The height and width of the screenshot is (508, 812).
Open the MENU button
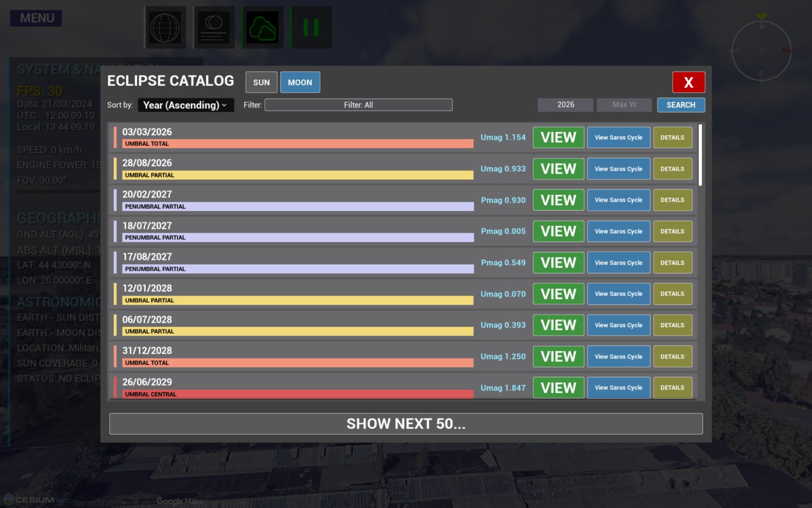coord(36,18)
